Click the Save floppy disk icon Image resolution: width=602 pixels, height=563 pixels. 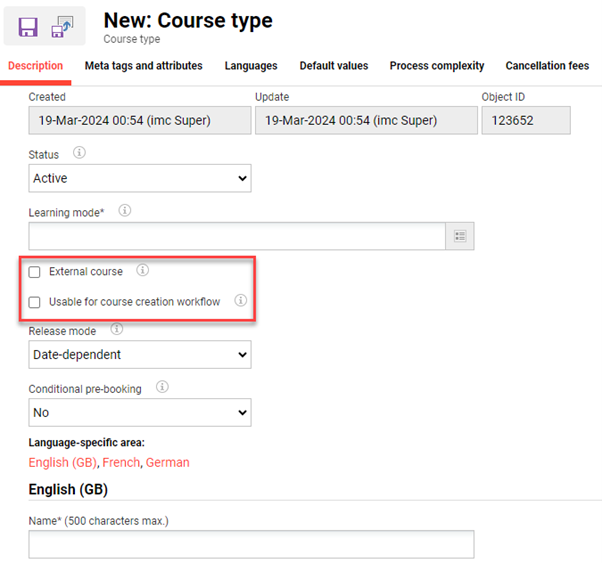click(28, 27)
